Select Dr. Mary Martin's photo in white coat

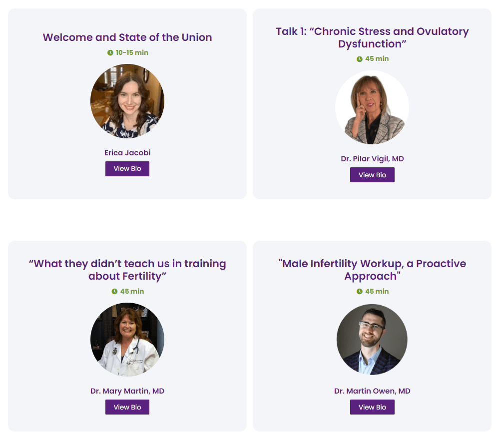tap(127, 340)
